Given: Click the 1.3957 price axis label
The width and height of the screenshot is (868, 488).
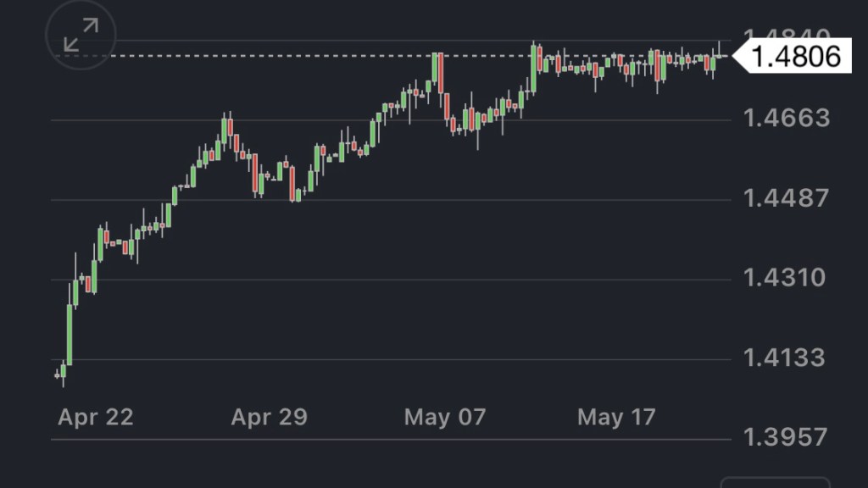Looking at the screenshot, I should [x=786, y=437].
